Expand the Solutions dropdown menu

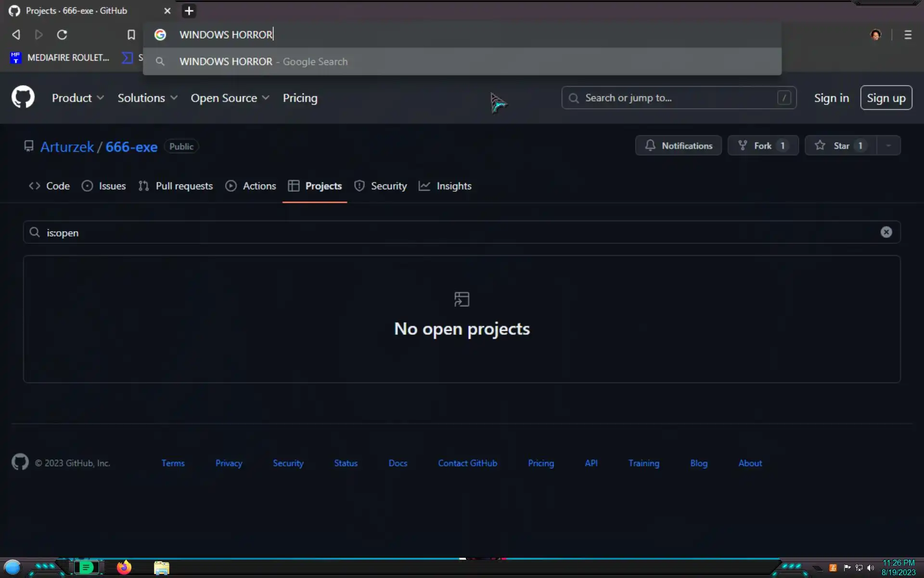(x=147, y=98)
